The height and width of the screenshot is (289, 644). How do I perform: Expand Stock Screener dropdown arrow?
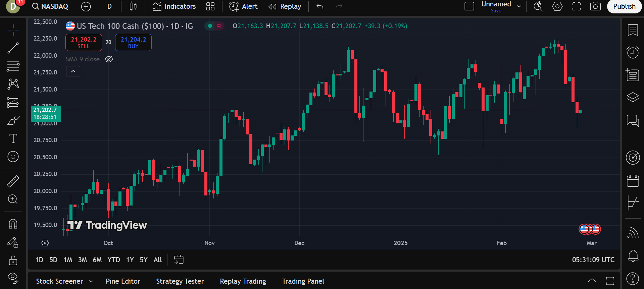click(91, 281)
